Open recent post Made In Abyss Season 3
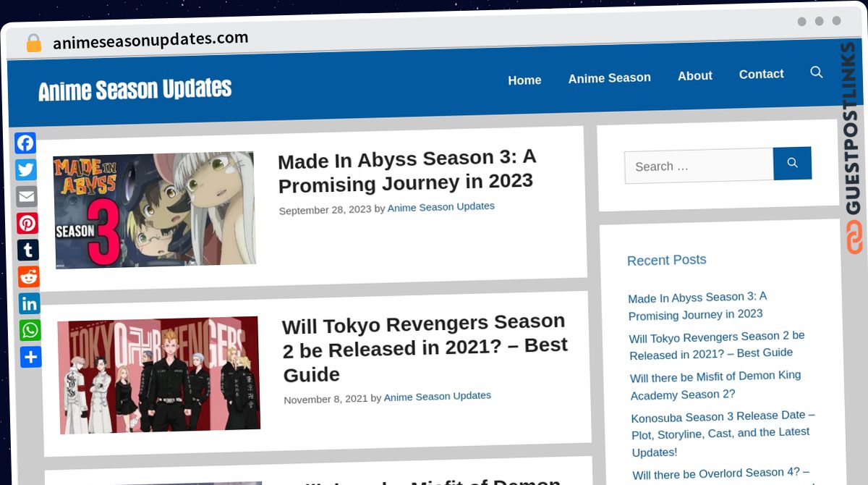This screenshot has height=485, width=868. click(x=697, y=305)
